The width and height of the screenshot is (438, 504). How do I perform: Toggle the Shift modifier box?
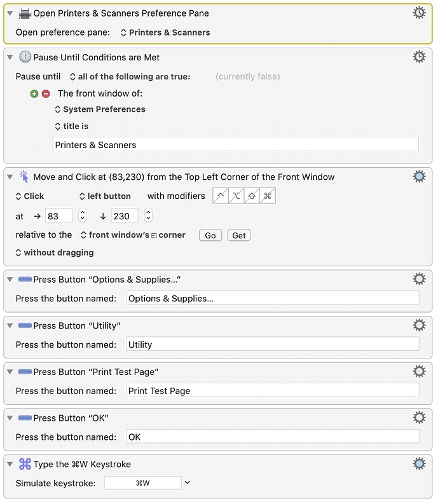point(252,196)
